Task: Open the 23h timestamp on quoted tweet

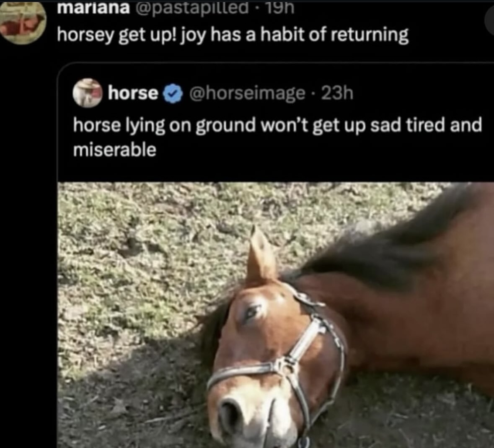Action: [x=337, y=93]
